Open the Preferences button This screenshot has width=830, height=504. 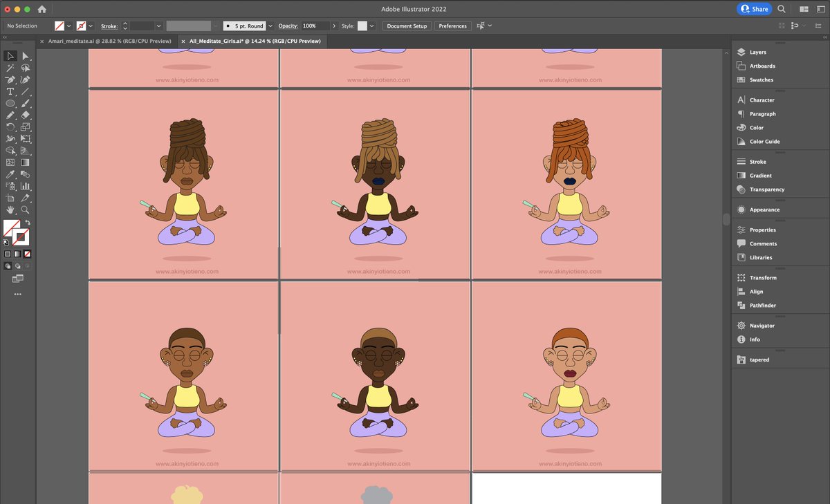pos(452,26)
